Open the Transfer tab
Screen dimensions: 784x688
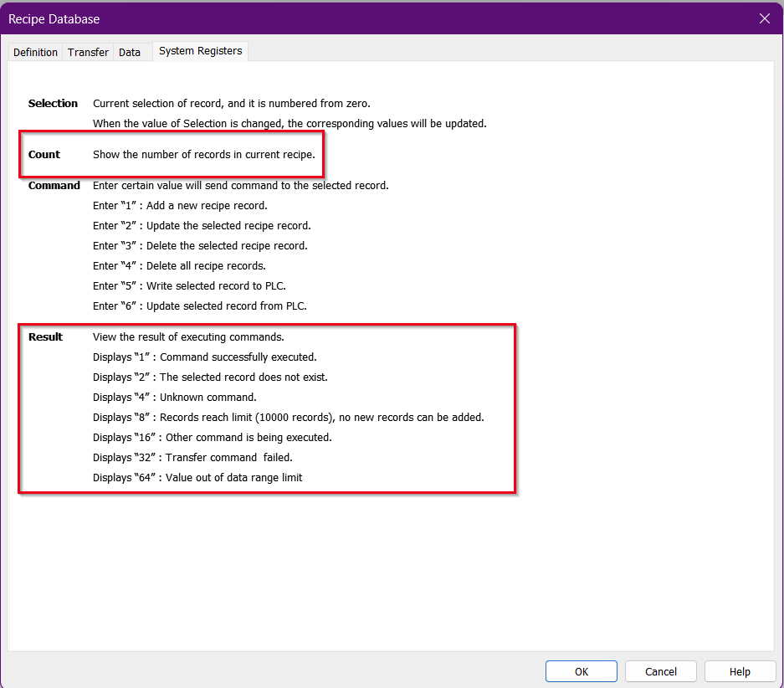pyautogui.click(x=88, y=52)
